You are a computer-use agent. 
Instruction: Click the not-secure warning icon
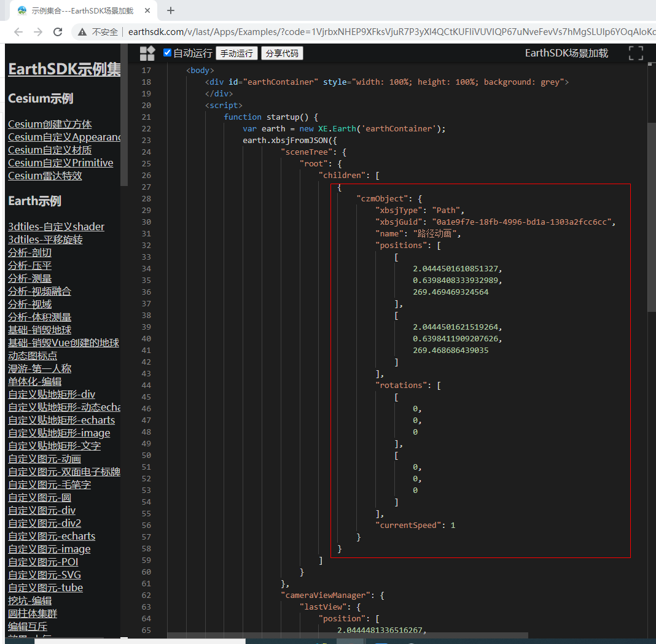click(x=82, y=32)
